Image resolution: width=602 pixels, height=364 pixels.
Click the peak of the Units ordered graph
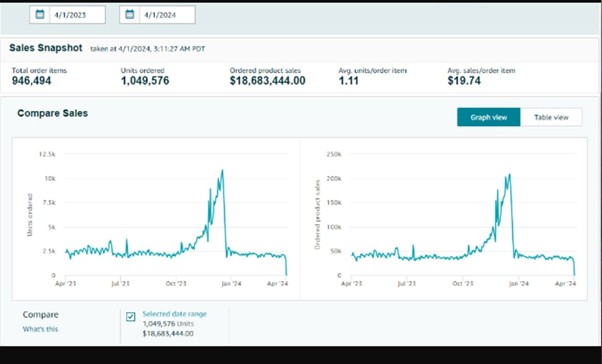pyautogui.click(x=222, y=170)
